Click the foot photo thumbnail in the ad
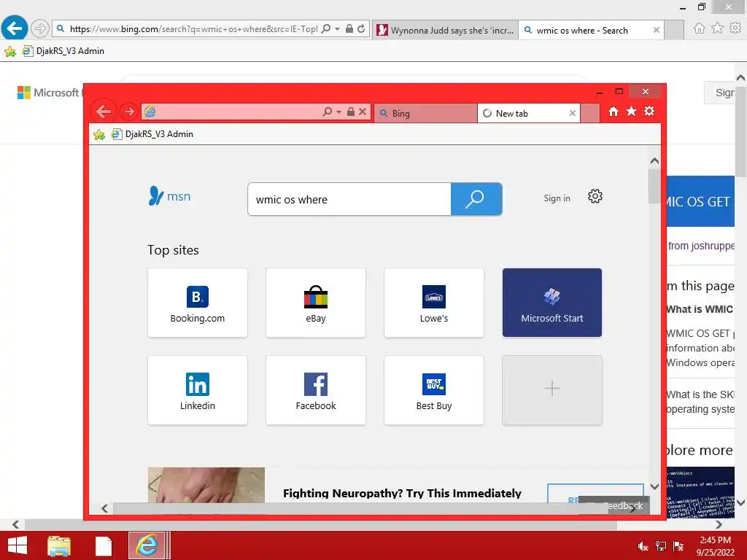 [206, 485]
